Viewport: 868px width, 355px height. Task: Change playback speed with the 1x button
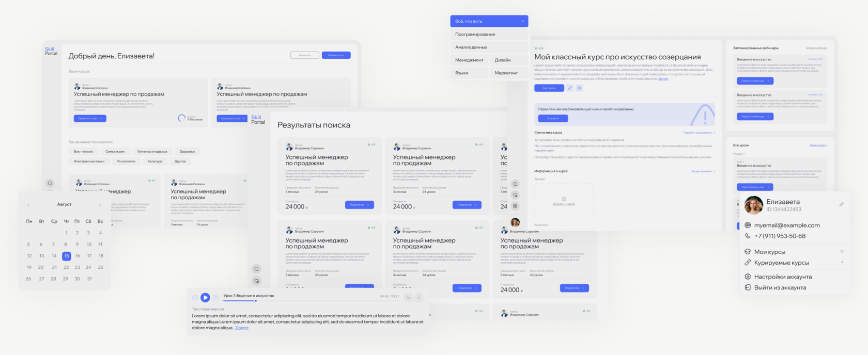pyautogui.click(x=408, y=297)
